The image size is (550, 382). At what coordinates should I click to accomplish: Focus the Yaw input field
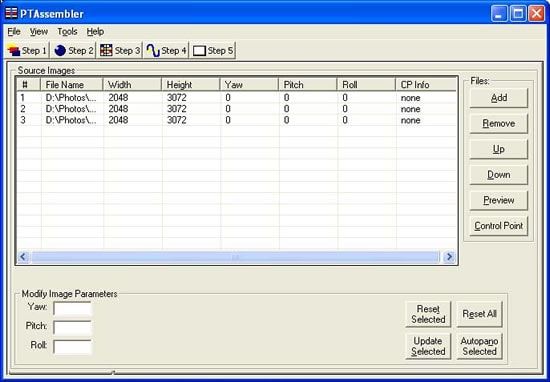pyautogui.click(x=72, y=309)
